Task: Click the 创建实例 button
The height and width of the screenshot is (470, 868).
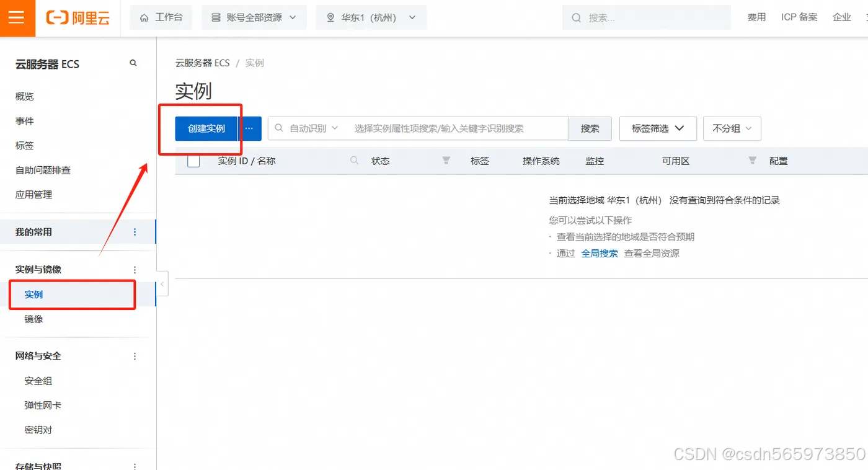Action: 206,128
